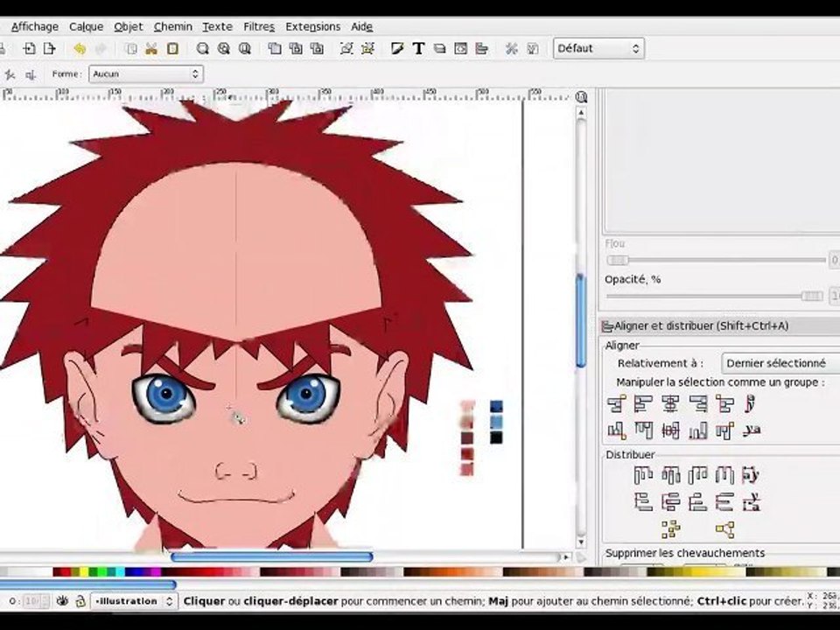Click the Ungroup objects icon
840x630 pixels.
(x=368, y=49)
